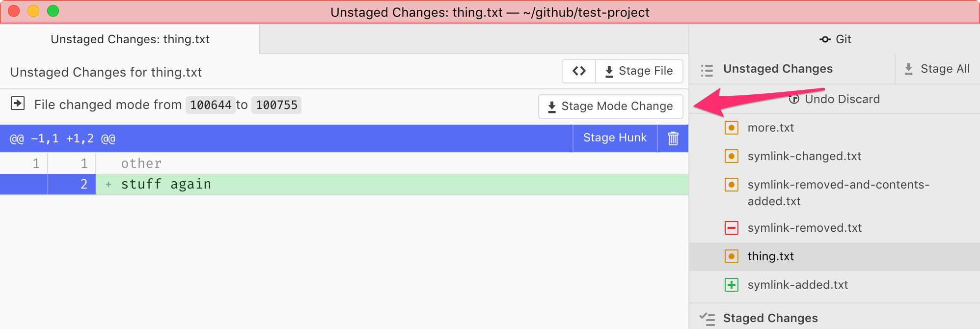Select the Git panel tab
The width and height of the screenshot is (980, 329).
coord(835,39)
